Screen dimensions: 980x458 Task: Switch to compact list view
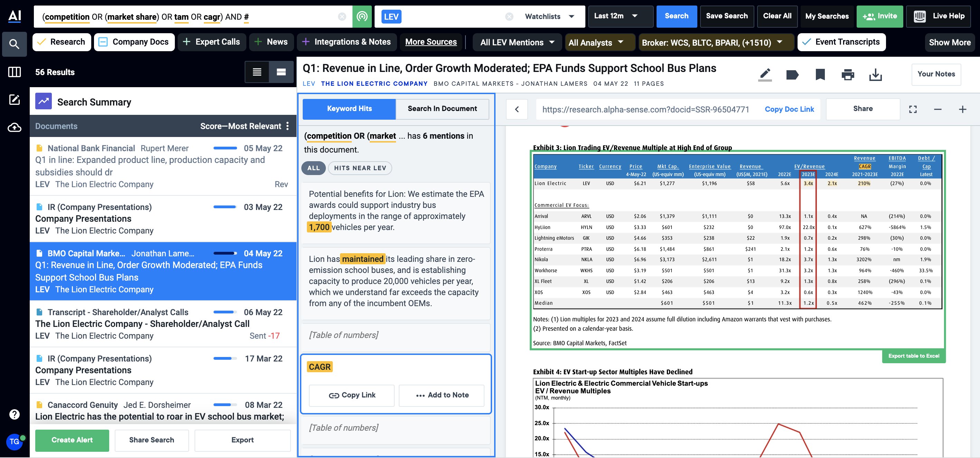257,72
